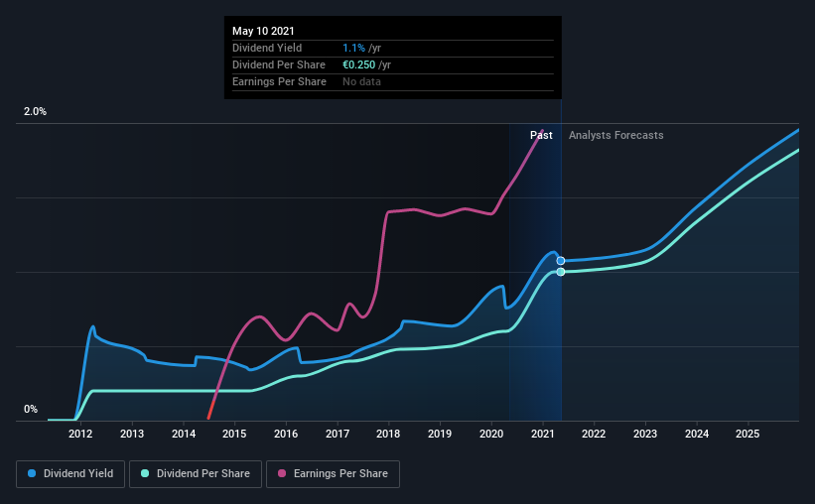Click the Earnings Per Share row label in tooltip
Viewport: 815px width, 504px height.
279,81
